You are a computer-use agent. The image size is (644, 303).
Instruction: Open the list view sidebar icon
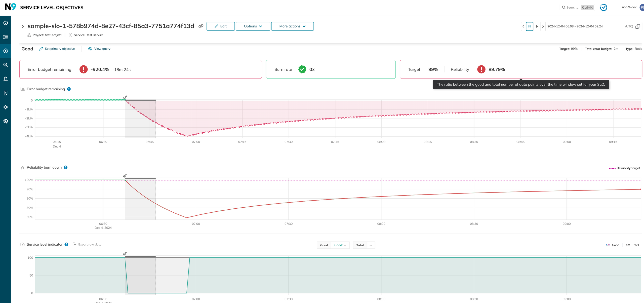[x=6, y=37]
